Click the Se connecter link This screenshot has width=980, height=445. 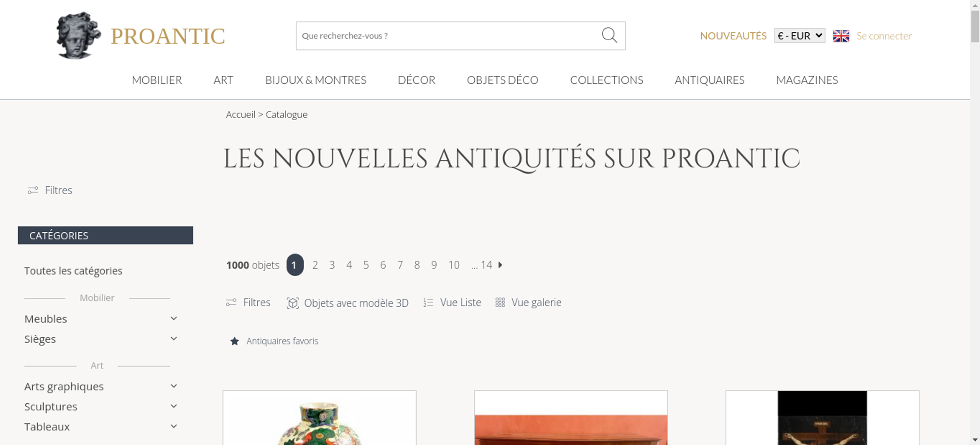coord(884,36)
